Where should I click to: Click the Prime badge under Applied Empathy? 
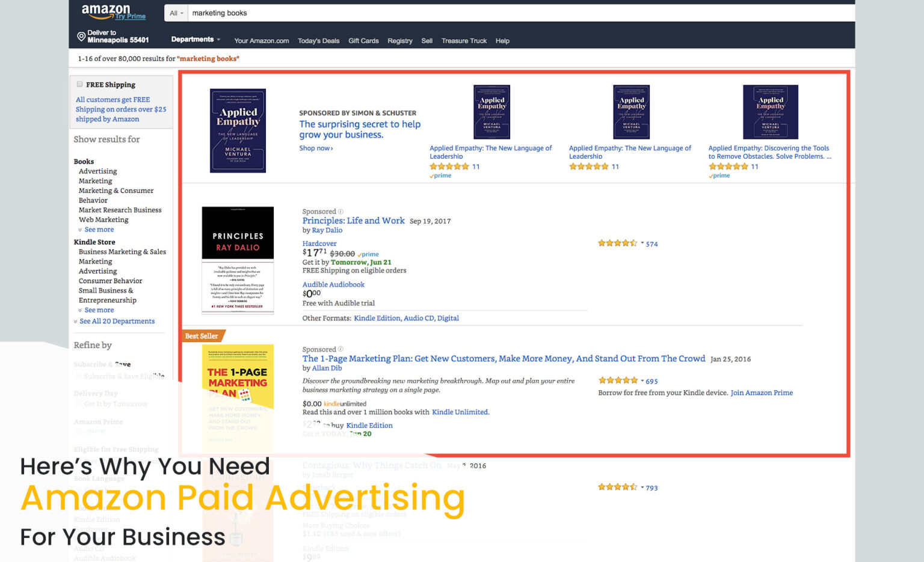440,175
